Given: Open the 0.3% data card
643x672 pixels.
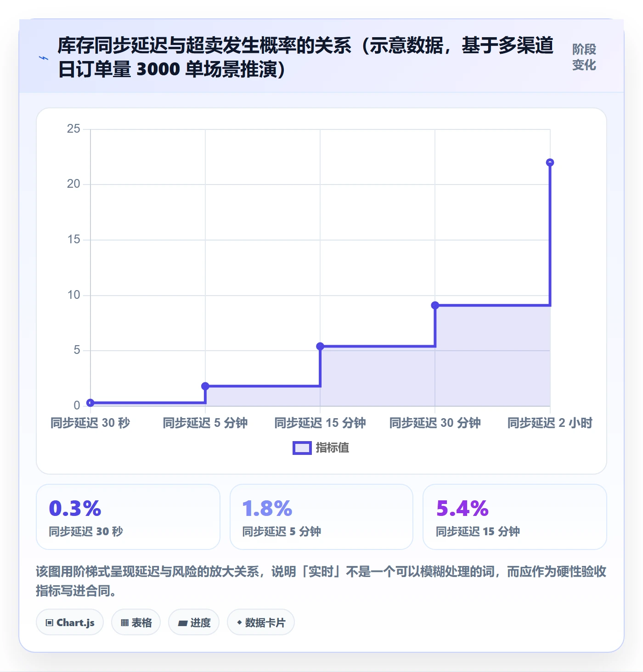Looking at the screenshot, I should point(128,517).
